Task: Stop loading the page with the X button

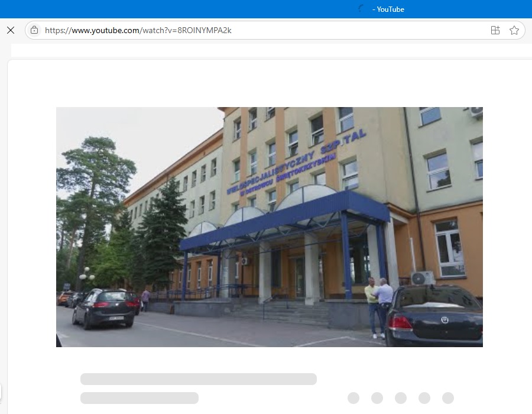Action: click(11, 30)
